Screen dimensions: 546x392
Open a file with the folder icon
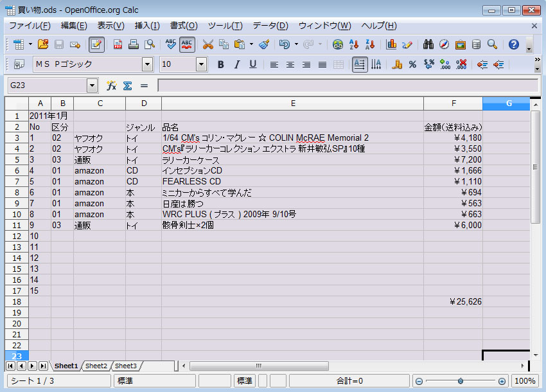[x=43, y=44]
